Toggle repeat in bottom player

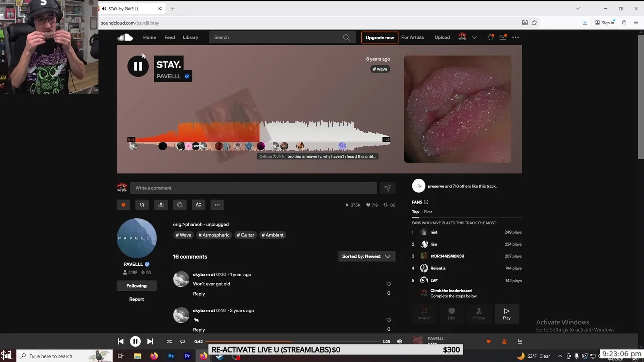click(x=183, y=342)
